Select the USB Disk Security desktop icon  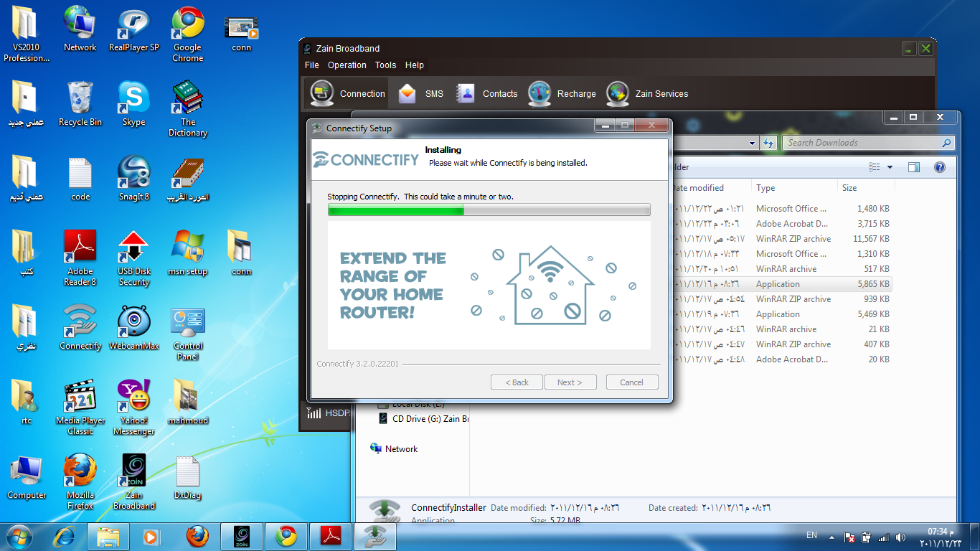pos(133,258)
